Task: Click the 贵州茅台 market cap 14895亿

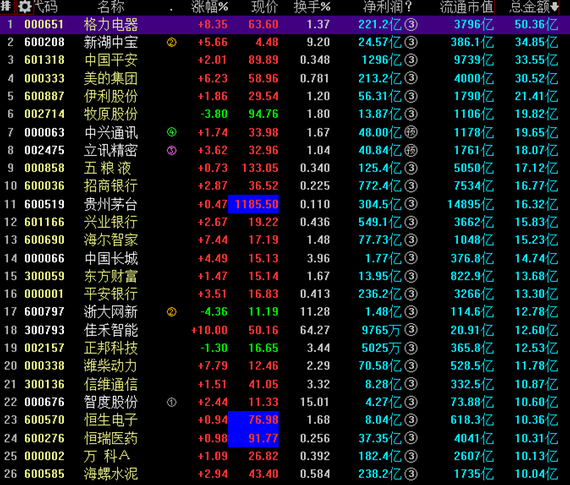Action: click(x=470, y=204)
